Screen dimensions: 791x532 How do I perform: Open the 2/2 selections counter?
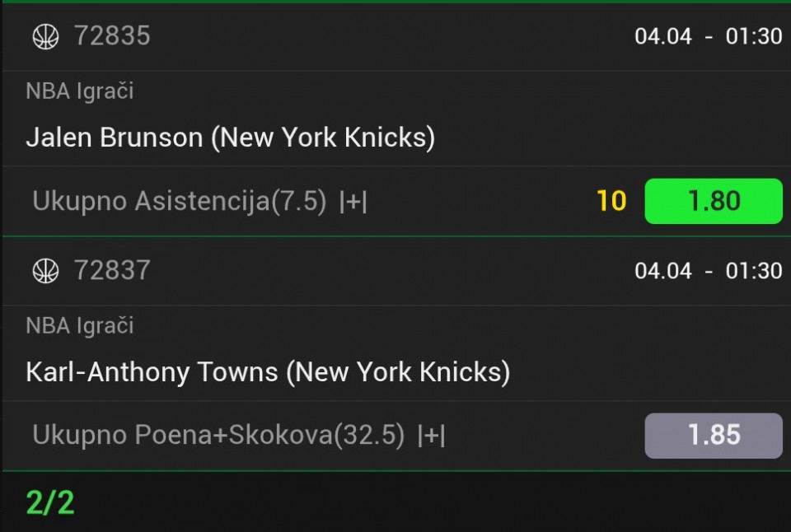pyautogui.click(x=50, y=502)
